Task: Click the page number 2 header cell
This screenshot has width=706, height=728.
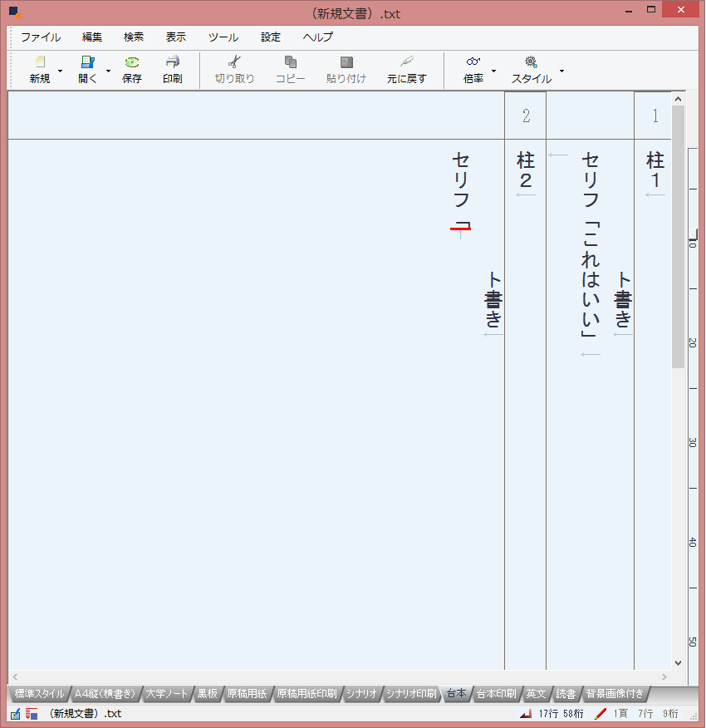Action: [526, 116]
